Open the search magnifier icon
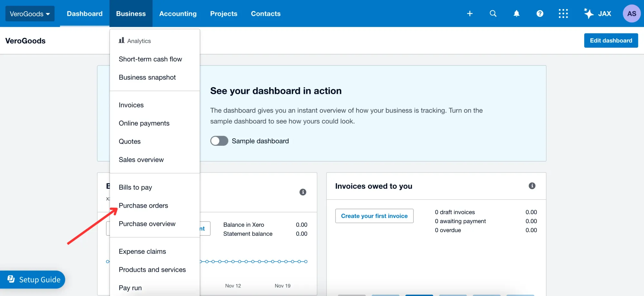The height and width of the screenshot is (296, 644). pyautogui.click(x=493, y=14)
